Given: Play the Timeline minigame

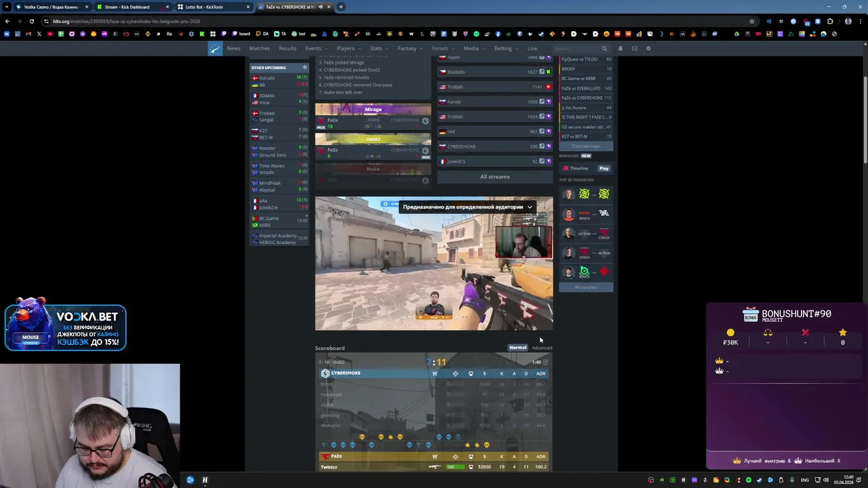Looking at the screenshot, I should pos(604,168).
